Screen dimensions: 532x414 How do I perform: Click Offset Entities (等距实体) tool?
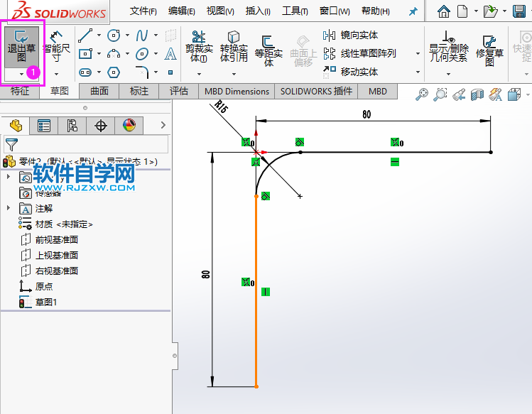coord(268,50)
